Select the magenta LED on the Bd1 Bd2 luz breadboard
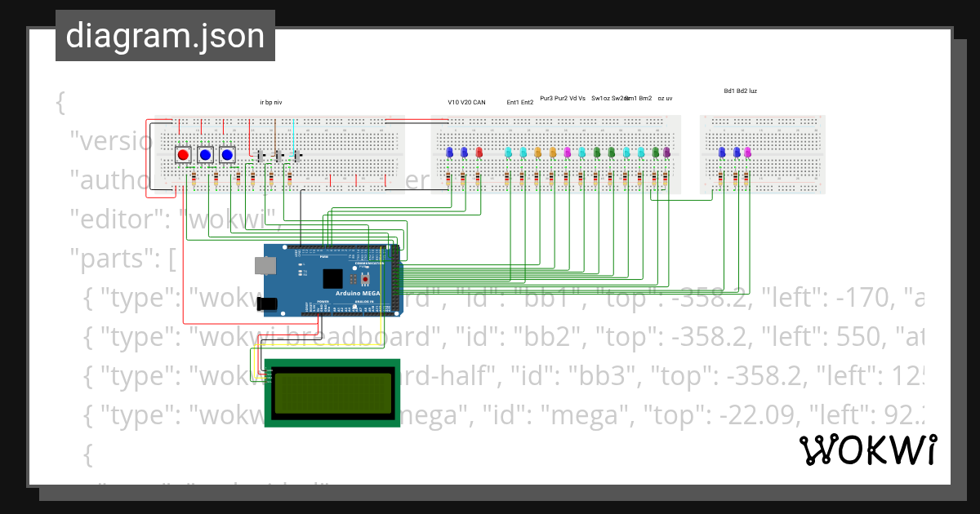Viewport: 980px width, 514px height. click(747, 152)
